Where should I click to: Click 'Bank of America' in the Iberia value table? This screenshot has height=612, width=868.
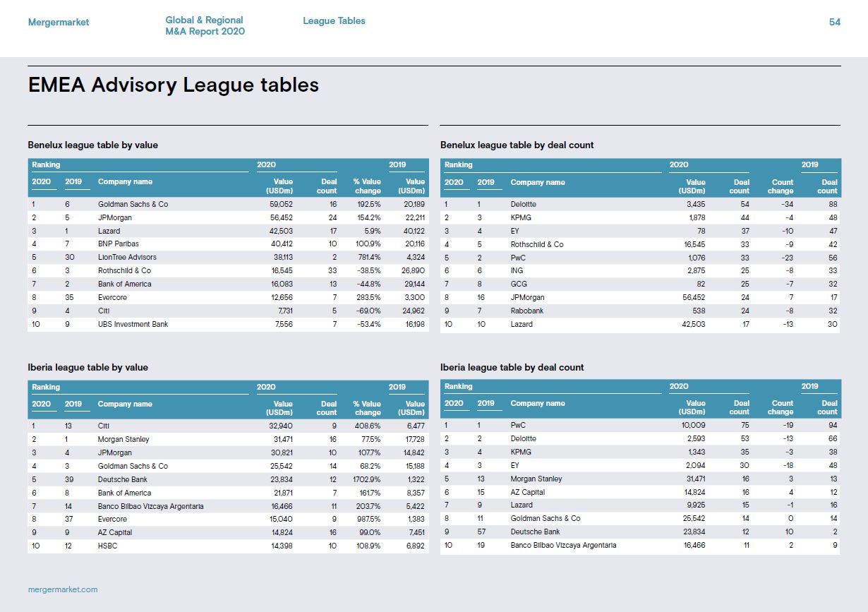124,493
